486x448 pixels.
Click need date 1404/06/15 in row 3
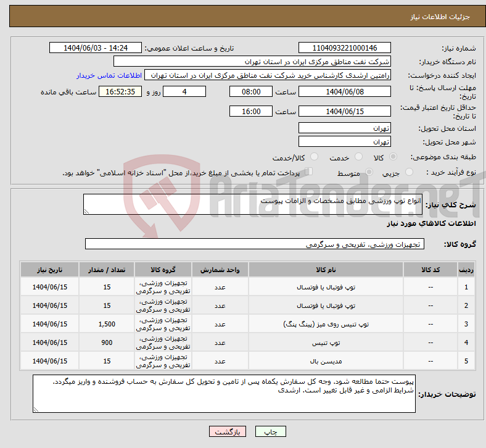pyautogui.click(x=49, y=325)
